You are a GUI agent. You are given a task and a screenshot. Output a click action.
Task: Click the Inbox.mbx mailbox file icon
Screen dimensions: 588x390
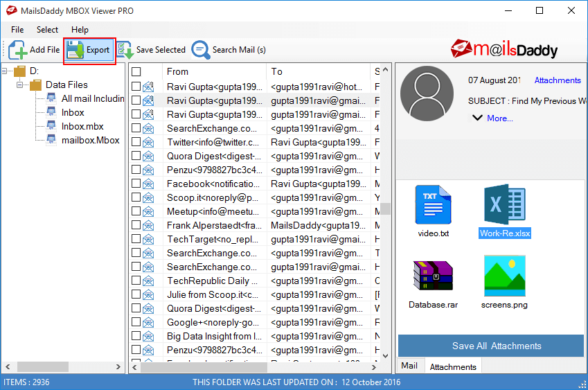51,126
